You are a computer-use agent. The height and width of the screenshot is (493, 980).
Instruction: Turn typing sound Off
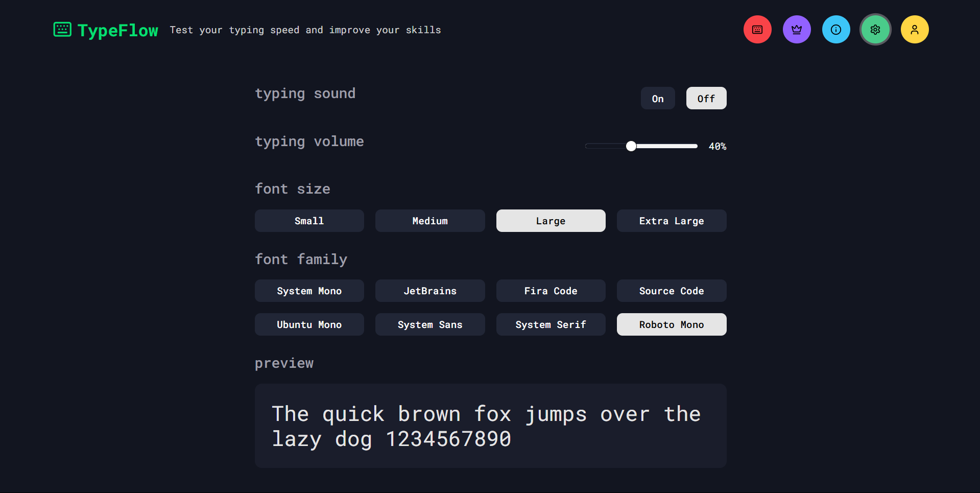706,98
